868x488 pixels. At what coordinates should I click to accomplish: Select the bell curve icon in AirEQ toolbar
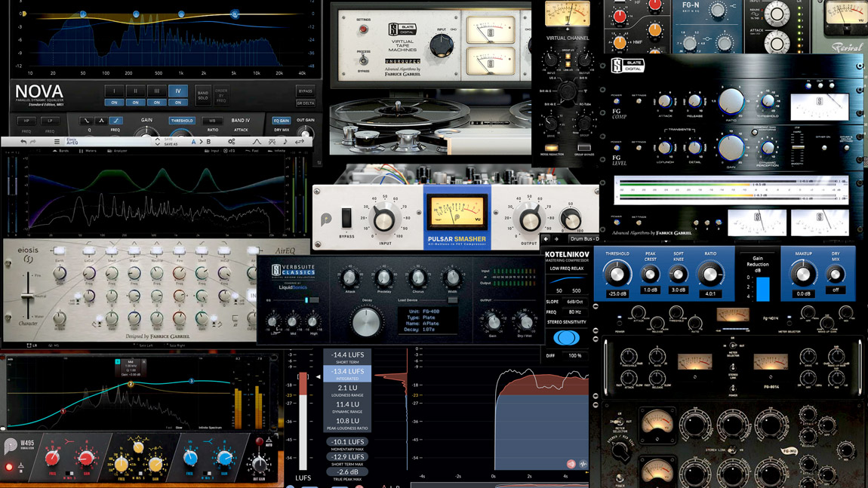click(257, 142)
